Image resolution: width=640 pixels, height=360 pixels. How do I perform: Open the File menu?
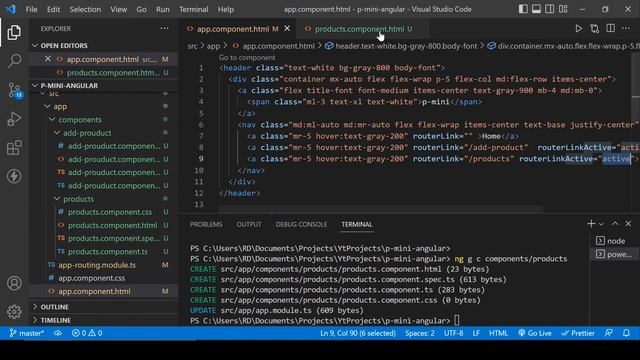pos(31,9)
